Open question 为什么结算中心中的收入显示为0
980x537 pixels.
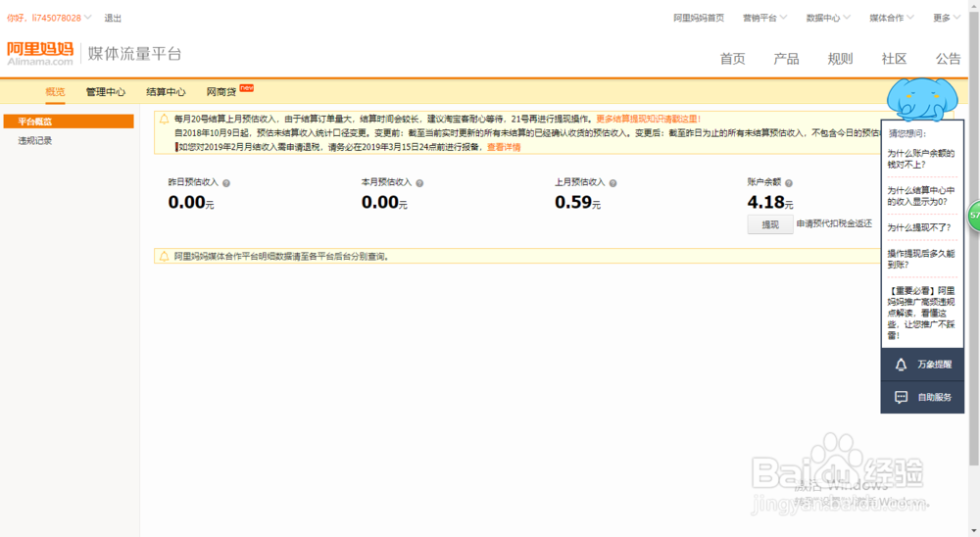pos(921,196)
